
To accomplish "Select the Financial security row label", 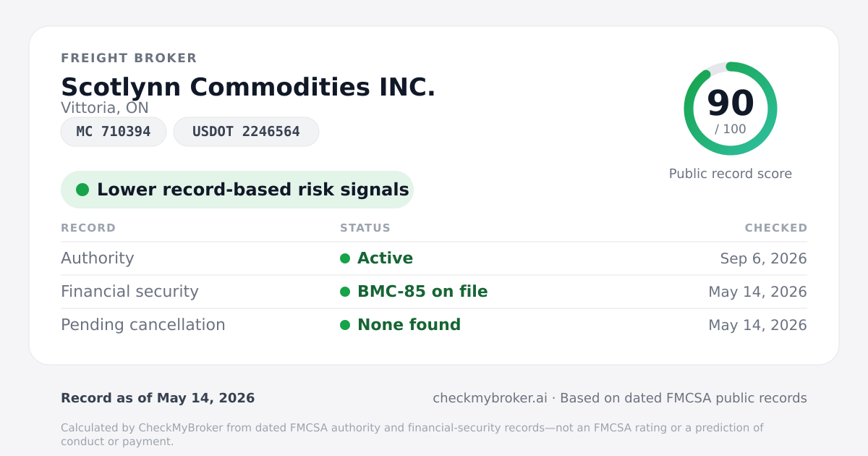I will 129,292.
